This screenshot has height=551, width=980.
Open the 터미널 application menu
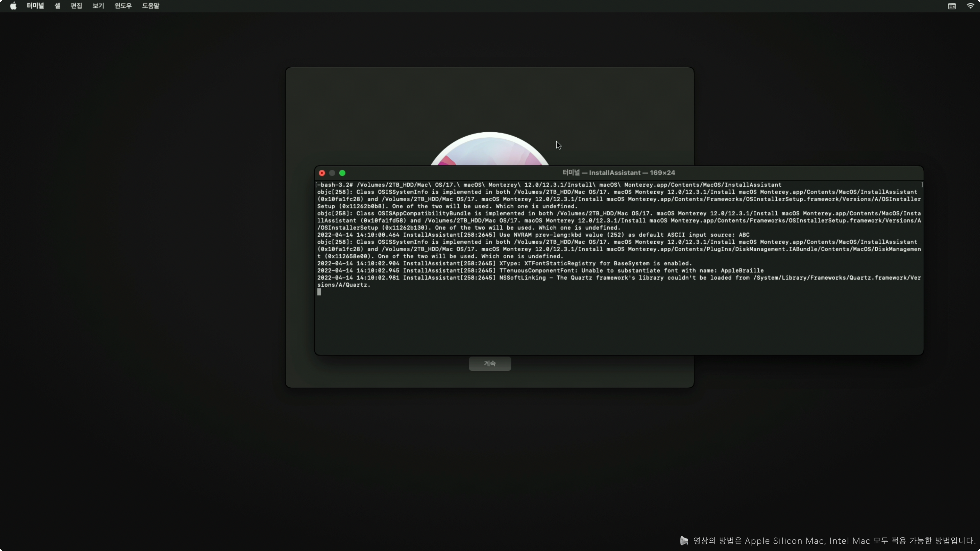pos(35,6)
